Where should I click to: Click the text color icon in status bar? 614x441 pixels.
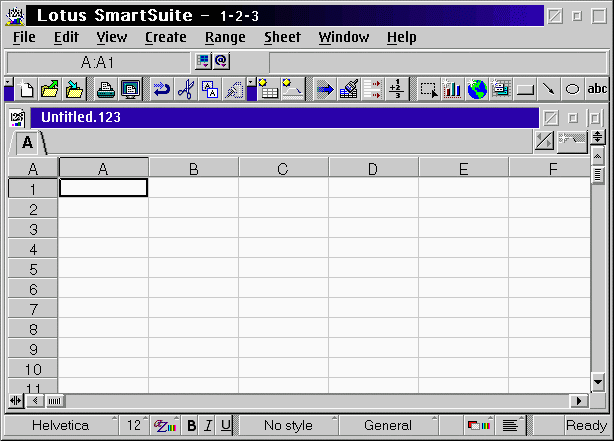(165, 425)
